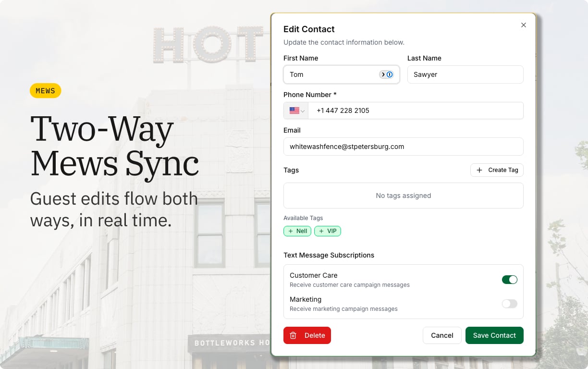Click the yellow MEWS badge
The width and height of the screenshot is (588, 369).
pos(46,91)
